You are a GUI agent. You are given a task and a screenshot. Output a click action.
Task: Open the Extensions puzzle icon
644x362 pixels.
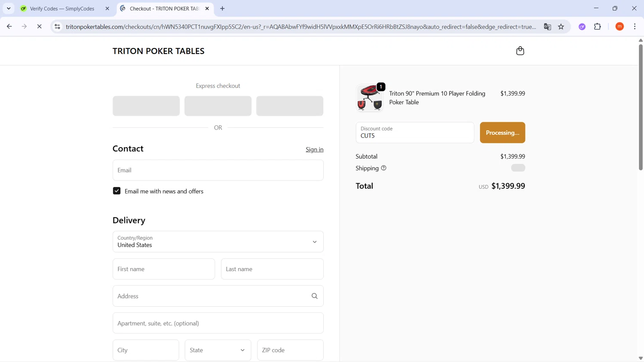(598, 27)
